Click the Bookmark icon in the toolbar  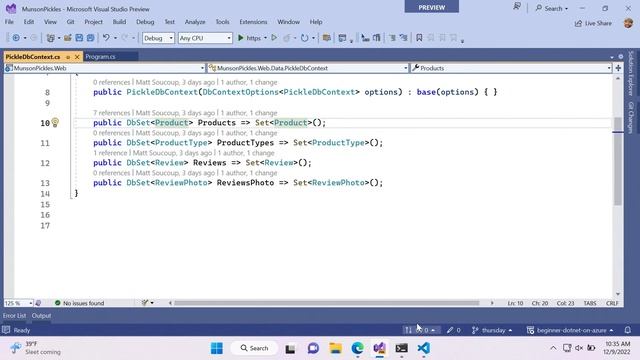click(419, 38)
